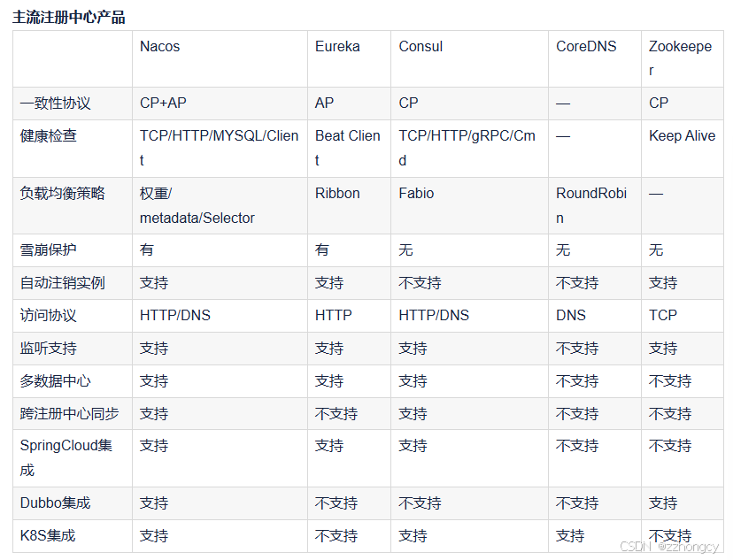Viewport: 733px width, 560px height.
Task: Select 支持 for Zookeeper in 自动注销实例 row
Action: (x=663, y=282)
